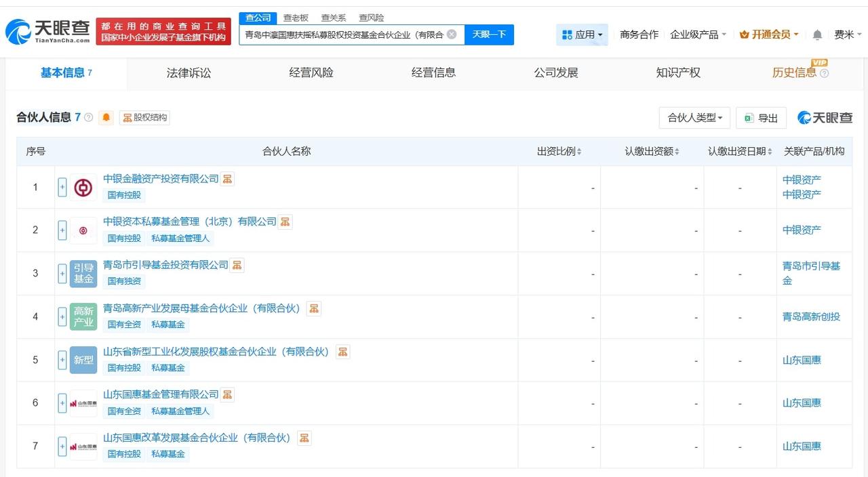Open 青岛市引导基金投资有限公司 partner link
The image size is (868, 477).
(x=165, y=265)
